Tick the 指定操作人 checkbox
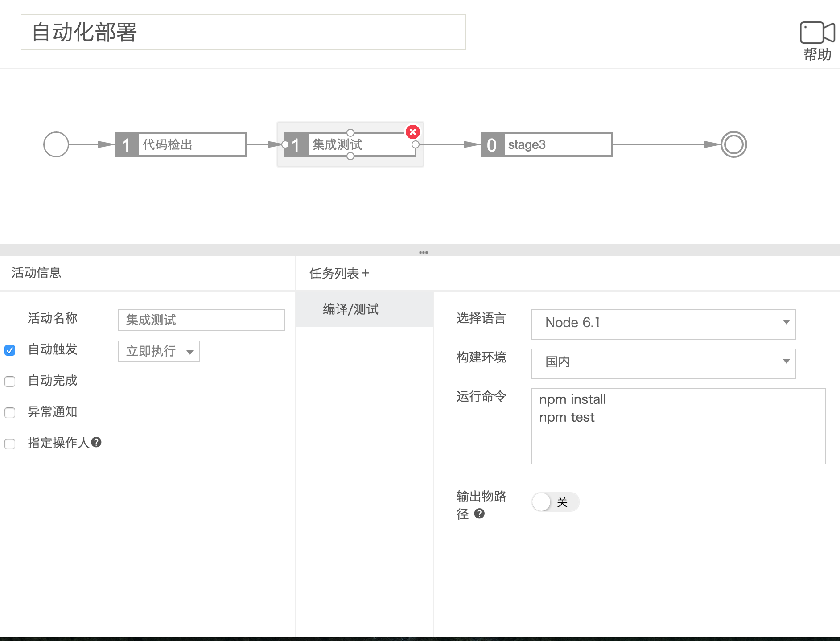Image resolution: width=840 pixels, height=641 pixels. [10, 444]
